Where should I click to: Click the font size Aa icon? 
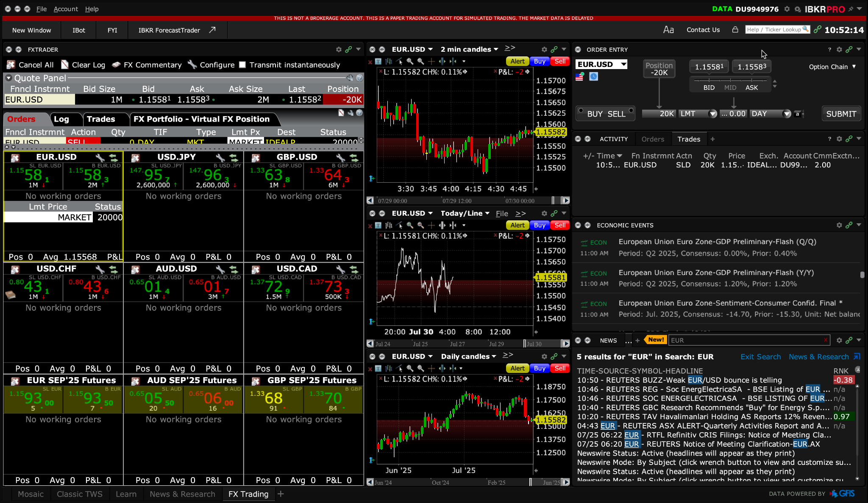point(668,30)
